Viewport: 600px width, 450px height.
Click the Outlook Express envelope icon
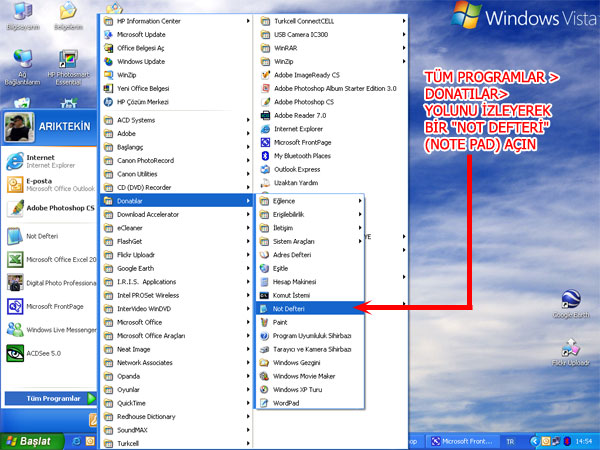265,169
